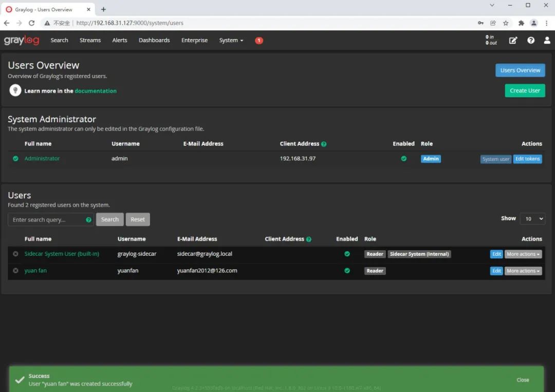This screenshot has height=392, width=555.
Task: Click Create User button
Action: (525, 90)
